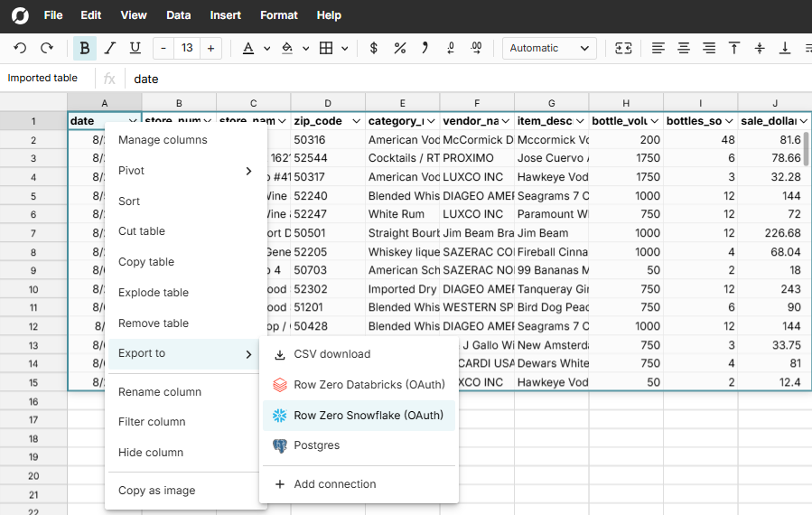Format cells as currency with dollar icon
The width and height of the screenshot is (812, 515).
[374, 48]
